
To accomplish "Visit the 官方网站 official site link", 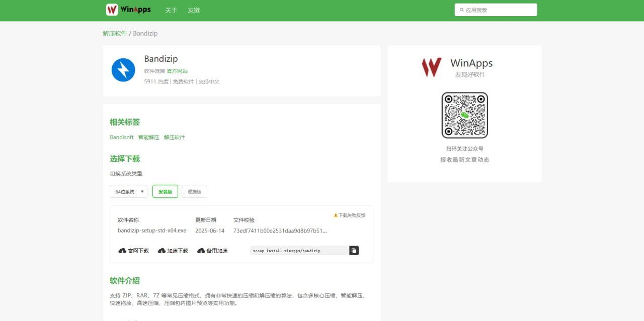I will (x=178, y=71).
